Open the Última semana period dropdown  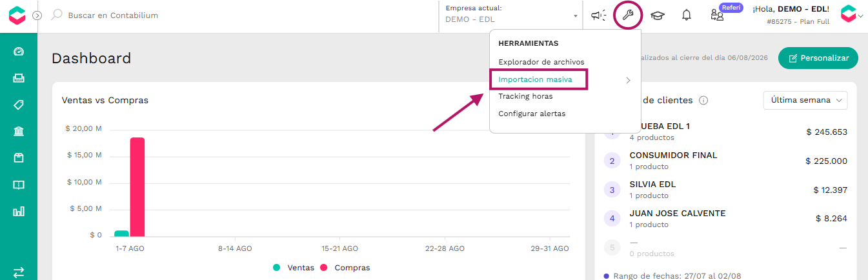805,100
